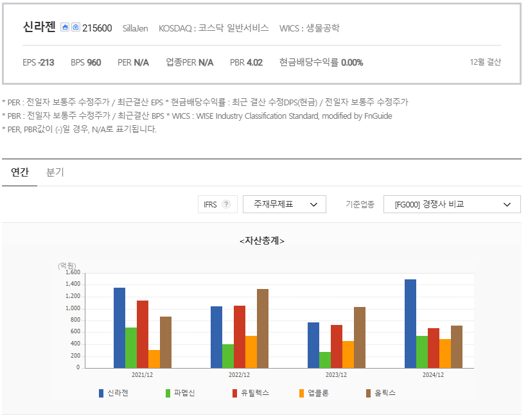Click the 현금배당수익률 0.00% value

tap(321, 62)
